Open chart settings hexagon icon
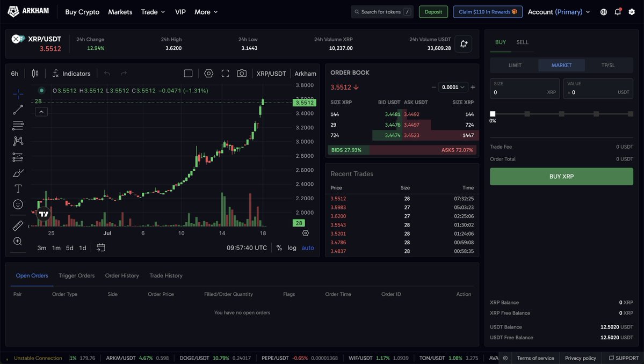The height and width of the screenshot is (364, 644). (208, 74)
